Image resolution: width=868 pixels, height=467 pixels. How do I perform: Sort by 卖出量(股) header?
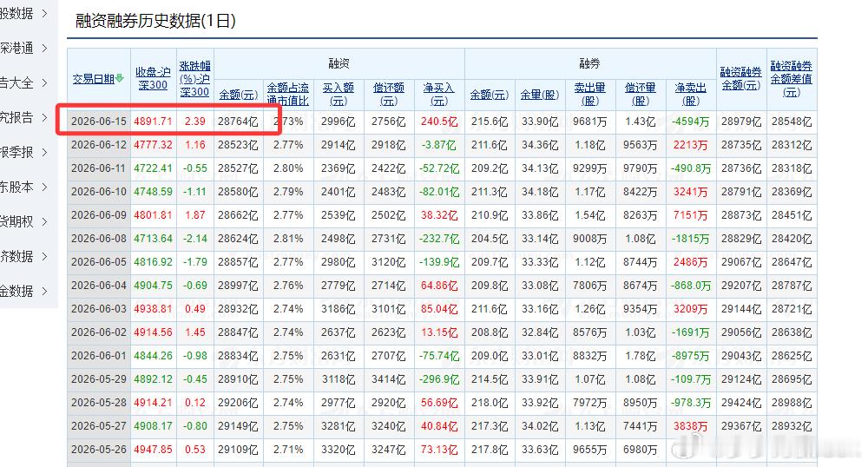pos(590,95)
